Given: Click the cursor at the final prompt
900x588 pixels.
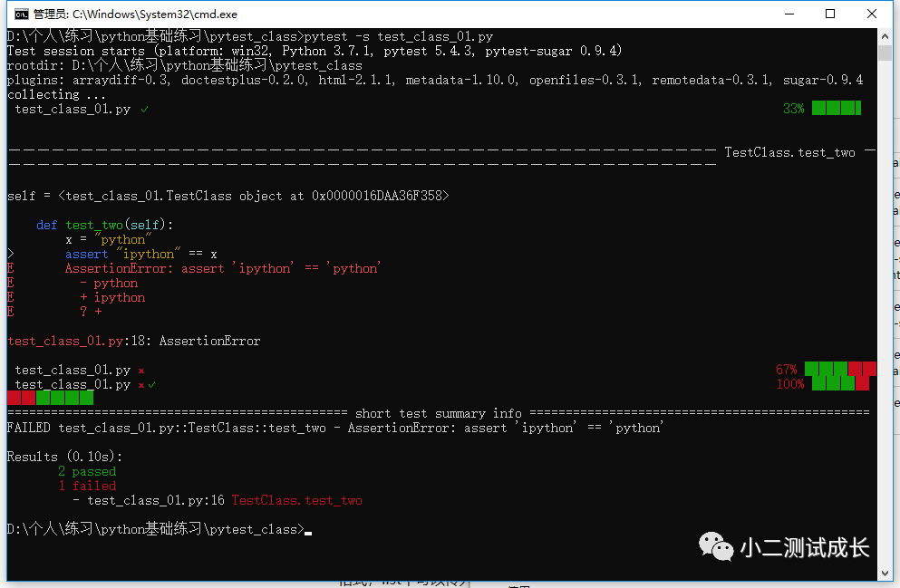Looking at the screenshot, I should click(308, 532).
